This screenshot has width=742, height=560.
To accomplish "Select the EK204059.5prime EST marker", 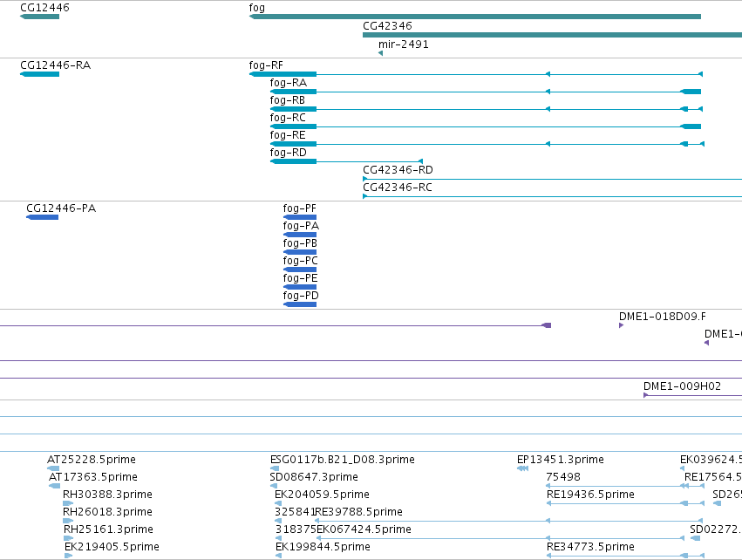I will [x=278, y=503].
